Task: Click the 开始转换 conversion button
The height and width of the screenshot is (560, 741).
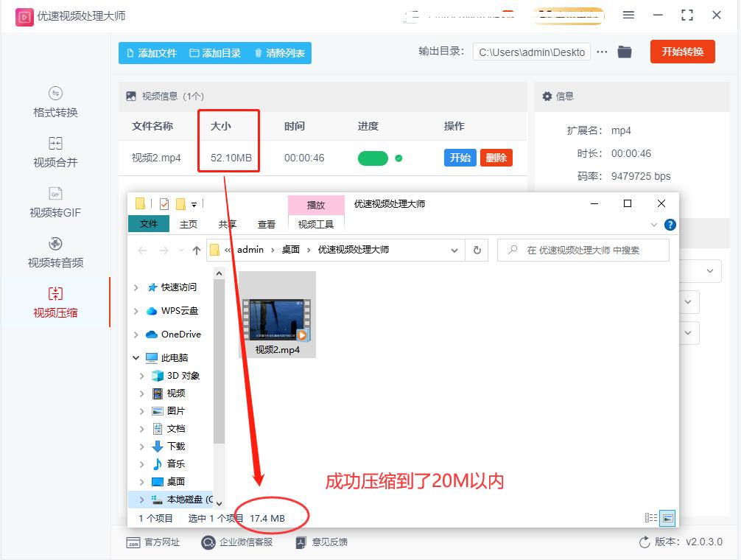Action: 682,52
